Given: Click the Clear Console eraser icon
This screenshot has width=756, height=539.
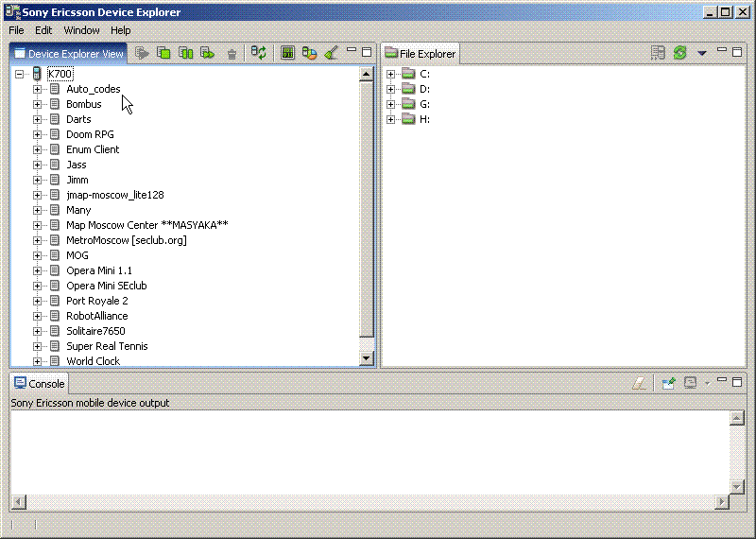Looking at the screenshot, I should coord(639,383).
